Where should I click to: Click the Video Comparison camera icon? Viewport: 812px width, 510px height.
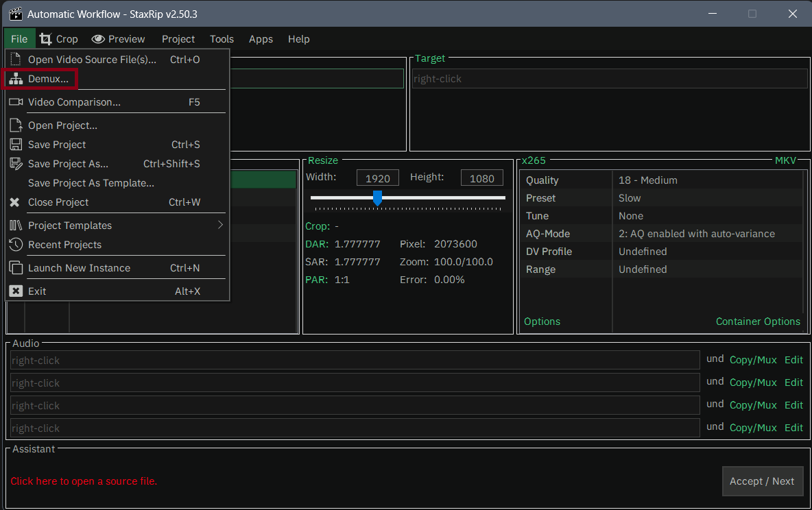point(16,102)
